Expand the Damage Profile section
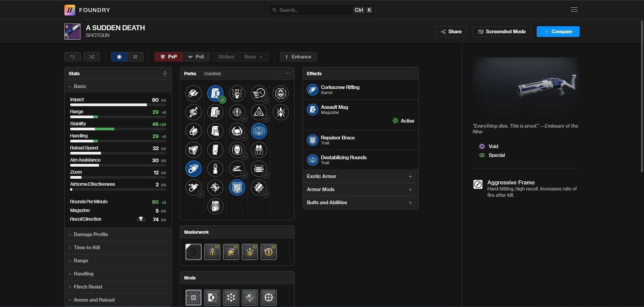 (x=118, y=234)
